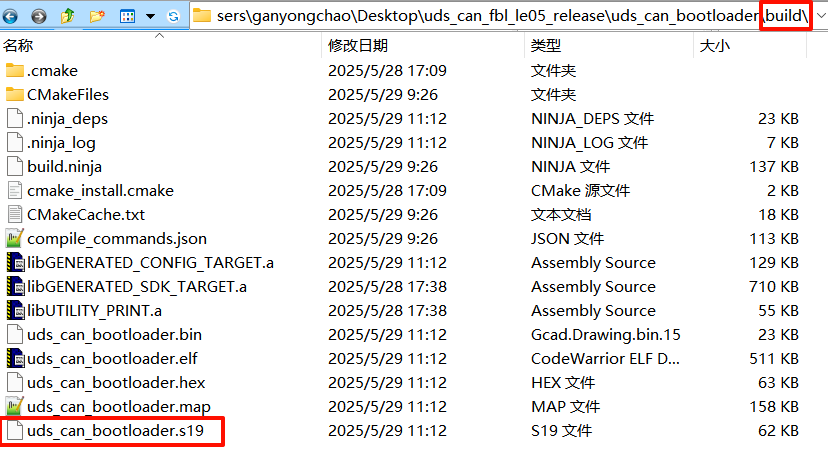Image resolution: width=828 pixels, height=457 pixels.
Task: Click the Gcad.Drawing.bin.15 type cell
Action: 606,335
